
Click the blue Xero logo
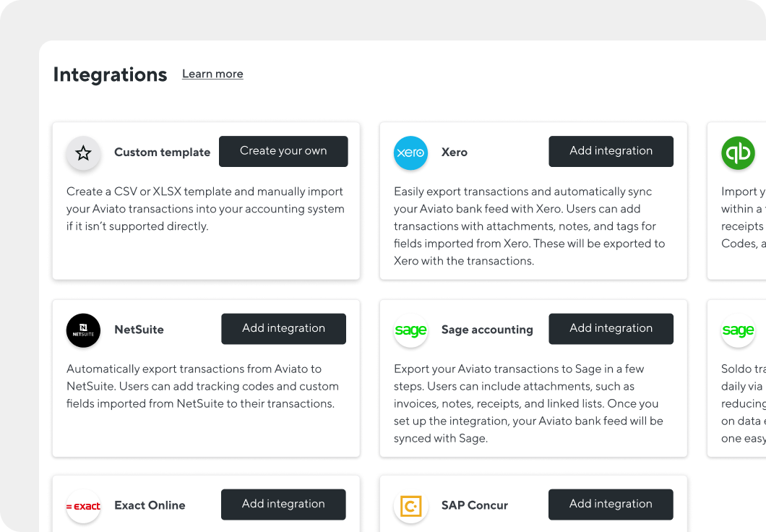pos(410,153)
